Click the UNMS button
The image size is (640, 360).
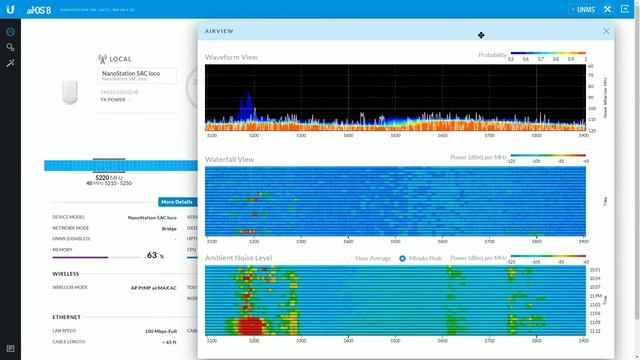tap(583, 9)
